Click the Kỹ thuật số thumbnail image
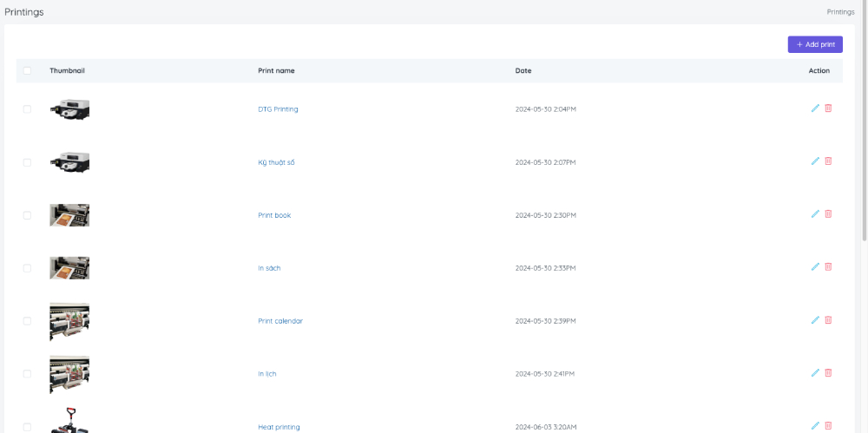Screen dimensions: 868x433 (x=69, y=162)
